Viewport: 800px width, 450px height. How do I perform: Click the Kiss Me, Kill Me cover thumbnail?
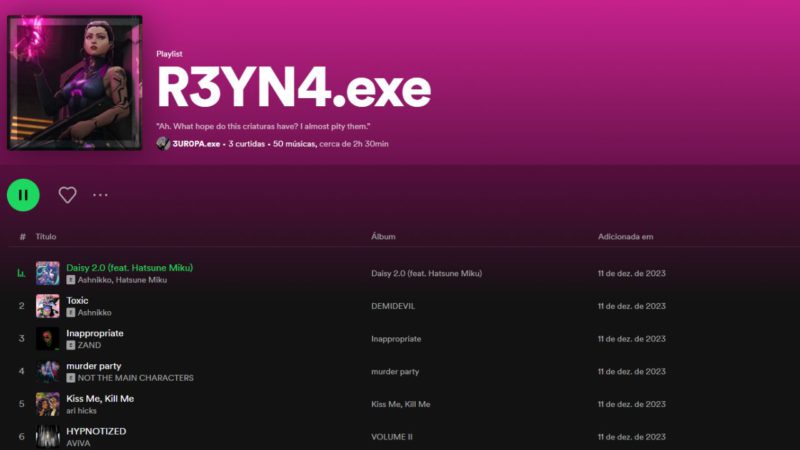pyautogui.click(x=47, y=404)
